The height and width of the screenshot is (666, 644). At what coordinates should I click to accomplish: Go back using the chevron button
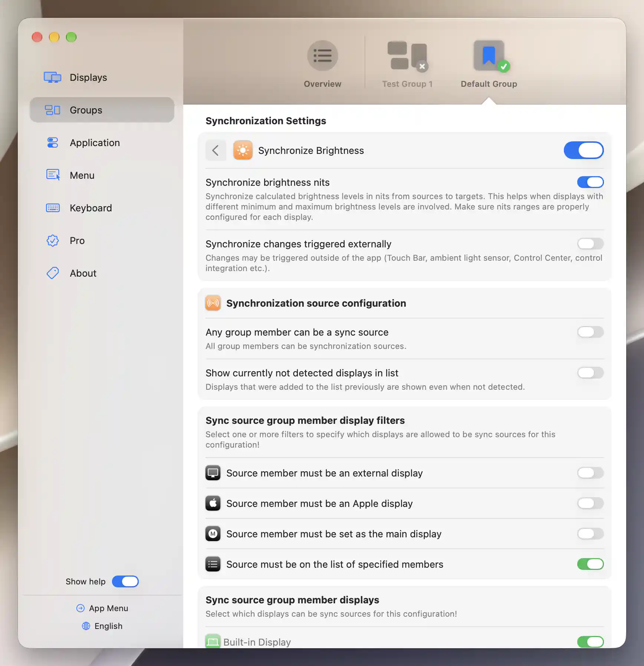pos(216,150)
